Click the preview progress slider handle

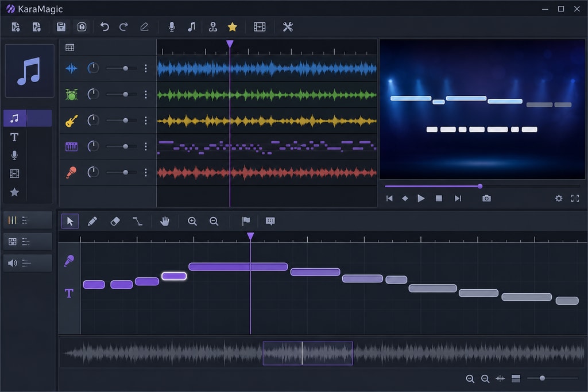[480, 187]
